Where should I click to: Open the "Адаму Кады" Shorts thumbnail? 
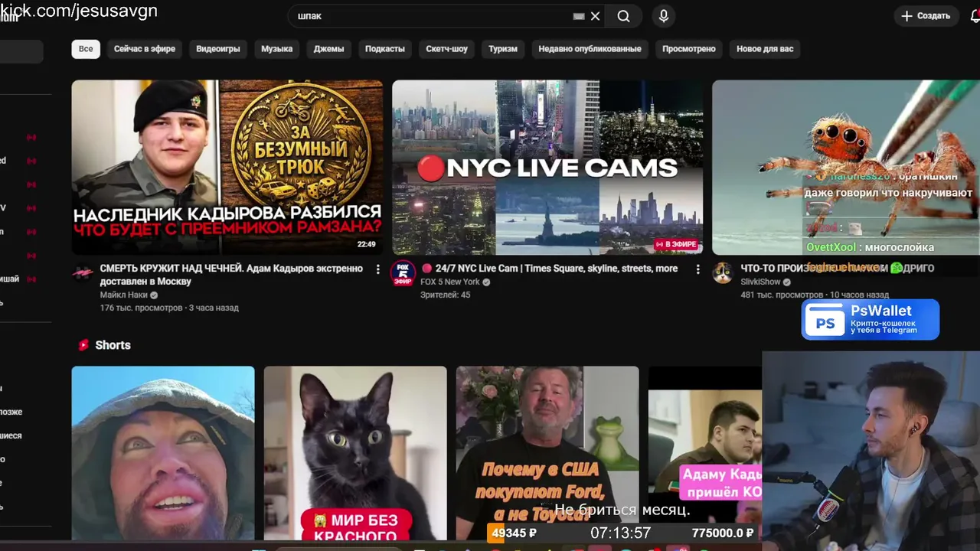[x=705, y=453]
